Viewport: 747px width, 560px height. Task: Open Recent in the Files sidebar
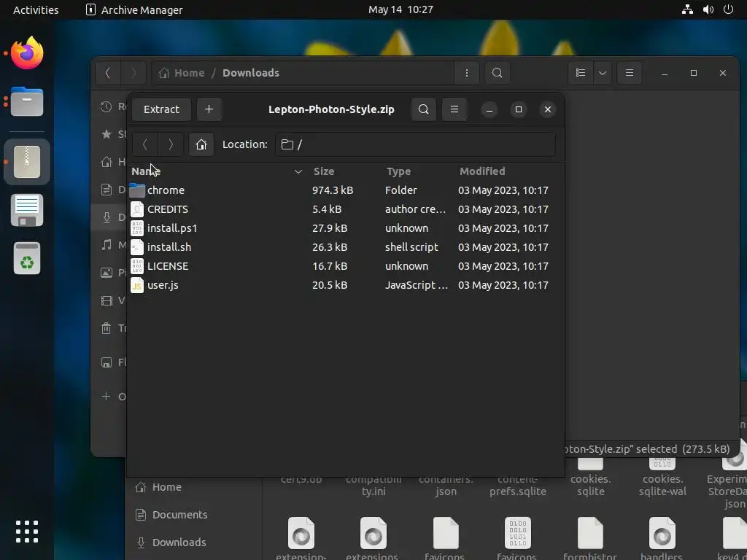(113, 106)
